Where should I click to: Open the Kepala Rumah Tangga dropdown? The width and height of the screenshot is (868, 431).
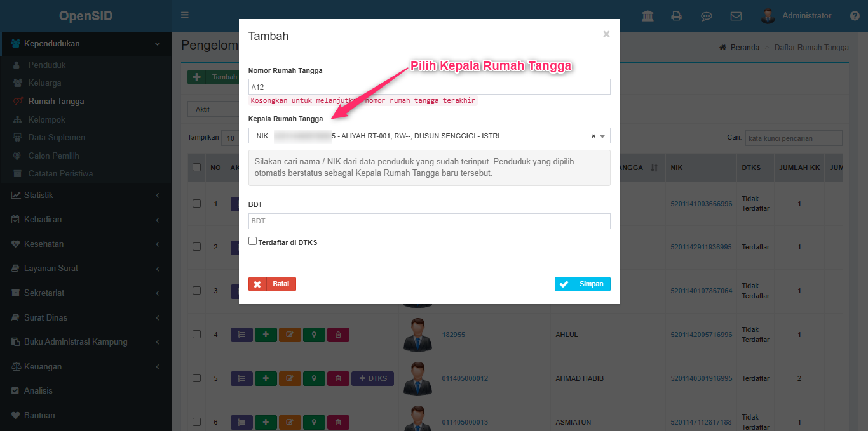coord(429,136)
